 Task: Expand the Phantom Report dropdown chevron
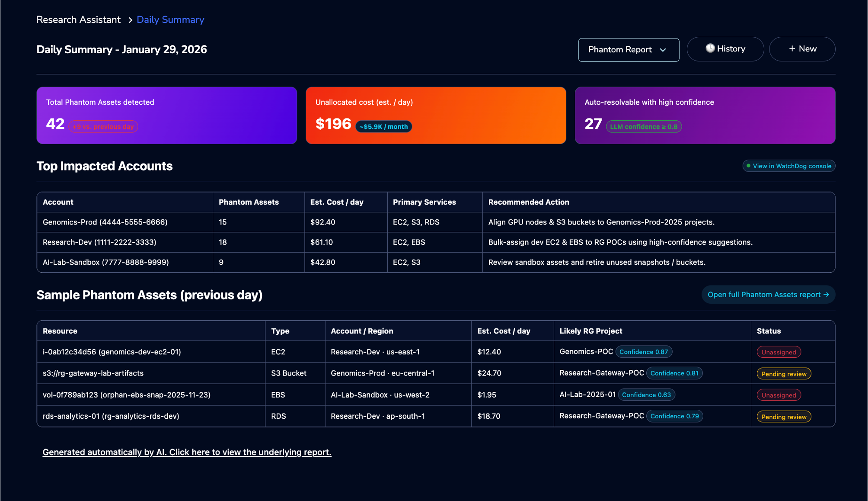click(663, 50)
